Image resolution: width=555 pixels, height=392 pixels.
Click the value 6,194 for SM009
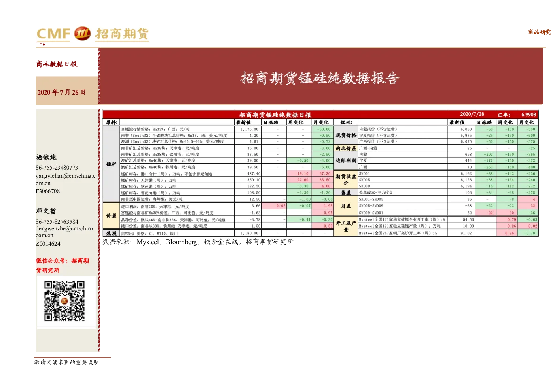pos(466,186)
